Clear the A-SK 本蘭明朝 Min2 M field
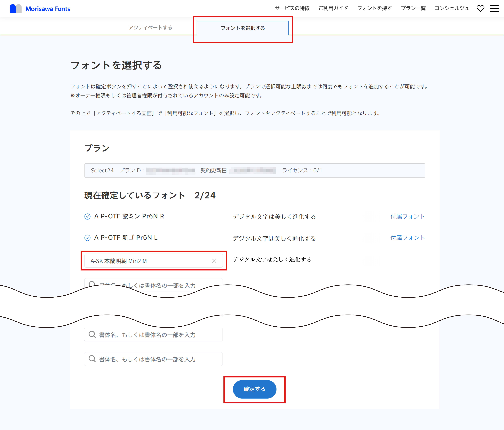Image resolution: width=504 pixels, height=430 pixels. [214, 261]
